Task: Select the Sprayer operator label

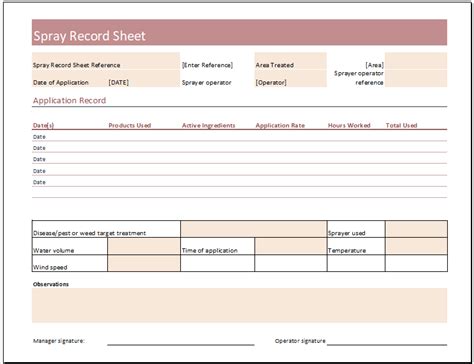Action: (206, 82)
